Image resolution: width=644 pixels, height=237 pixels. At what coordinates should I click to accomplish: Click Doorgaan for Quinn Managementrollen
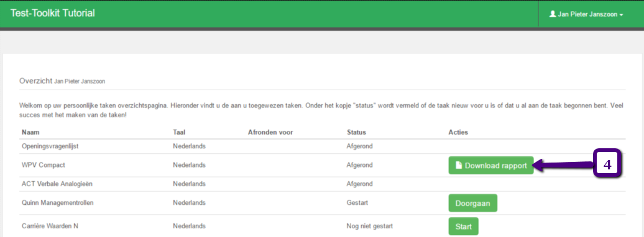click(472, 203)
